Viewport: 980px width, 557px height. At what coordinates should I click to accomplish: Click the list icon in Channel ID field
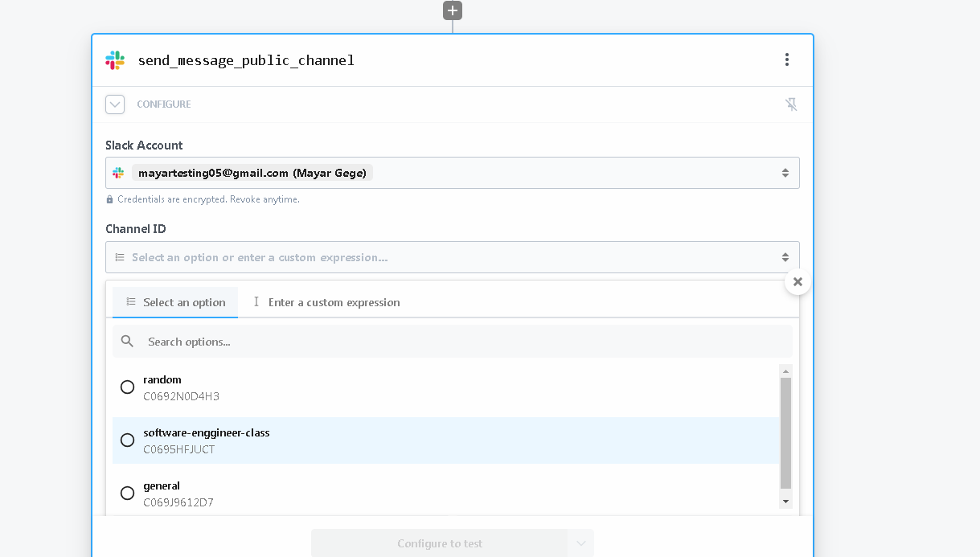click(x=120, y=257)
